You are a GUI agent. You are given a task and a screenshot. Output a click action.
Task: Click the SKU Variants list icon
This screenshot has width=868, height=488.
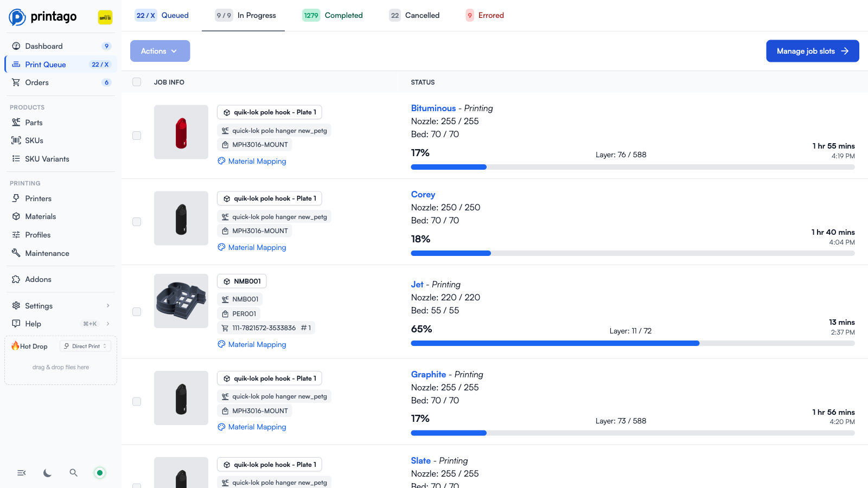pyautogui.click(x=16, y=159)
